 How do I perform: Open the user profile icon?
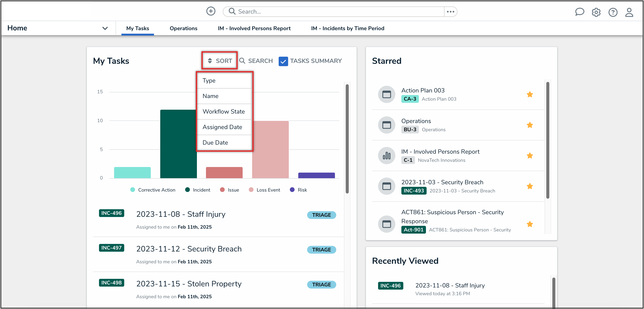[629, 12]
